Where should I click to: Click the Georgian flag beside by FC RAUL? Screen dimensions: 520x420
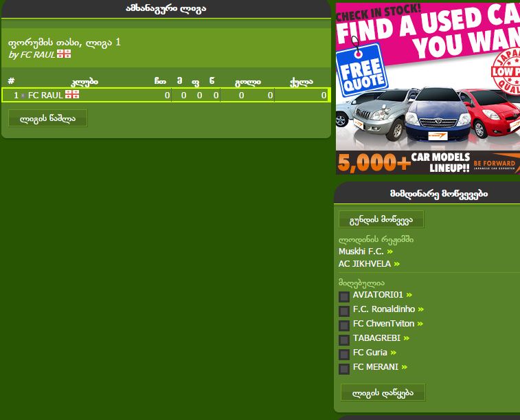click(x=64, y=54)
